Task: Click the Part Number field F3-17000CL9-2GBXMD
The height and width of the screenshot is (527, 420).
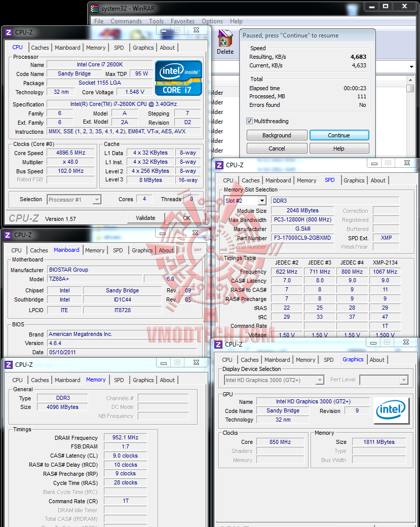Action: 302,238
